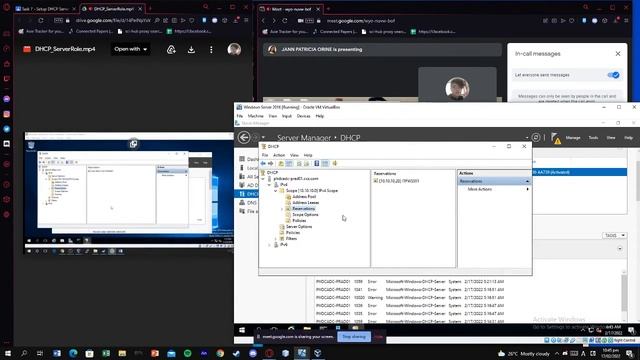The image size is (640, 360).
Task: Select the DHCP_ServerRole.mp4 browser tab
Action: [113, 9]
